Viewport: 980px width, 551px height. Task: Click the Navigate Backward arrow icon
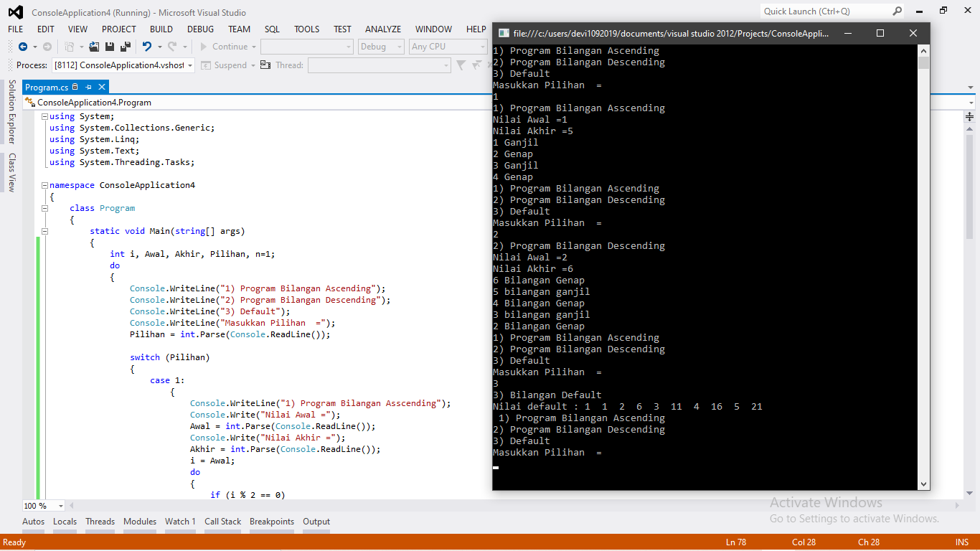click(23, 47)
